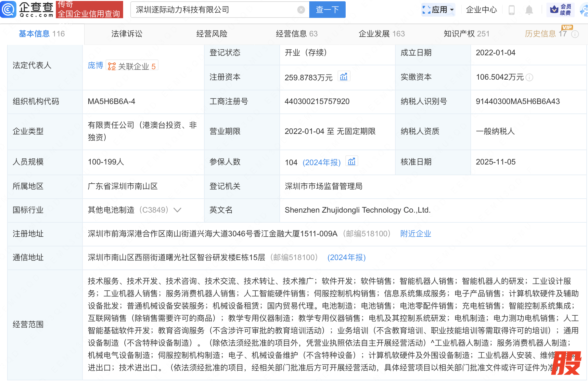Screen dimensions: 588x381
Task: Click the 附近企业 link
Action: (415, 234)
